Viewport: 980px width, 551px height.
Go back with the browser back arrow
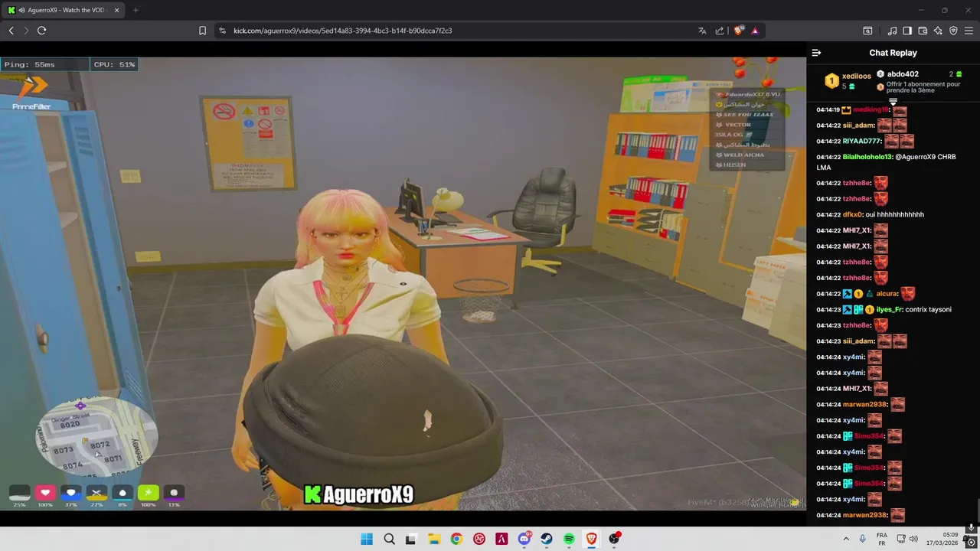11,31
